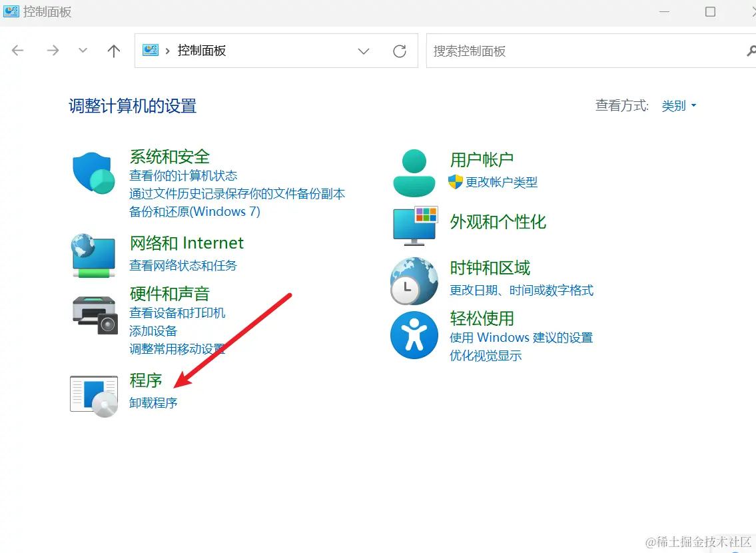756x553 pixels.
Task: Click the 添加设备 link
Action: [153, 330]
